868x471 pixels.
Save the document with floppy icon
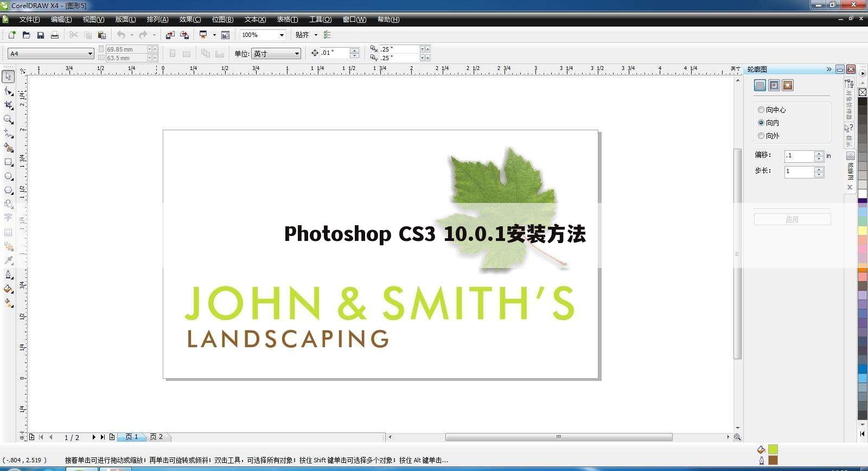click(40, 35)
